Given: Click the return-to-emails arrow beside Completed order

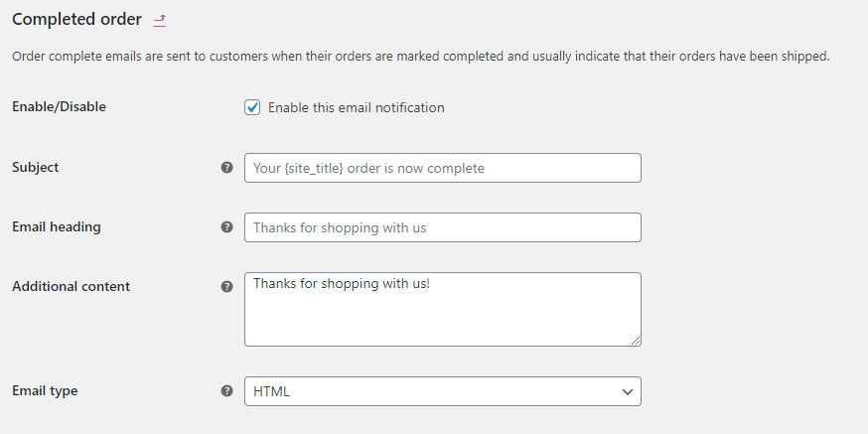Looking at the screenshot, I should point(159,20).
